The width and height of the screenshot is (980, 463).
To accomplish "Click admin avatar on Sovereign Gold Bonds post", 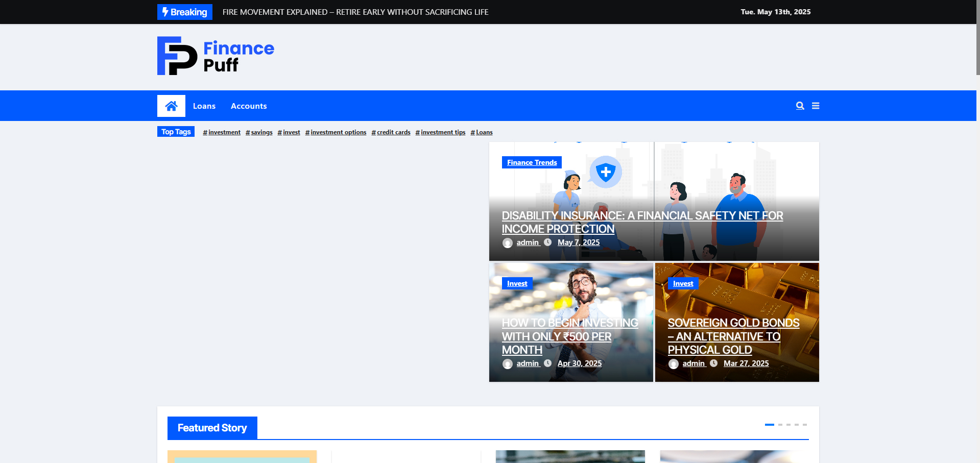I will pos(673,364).
